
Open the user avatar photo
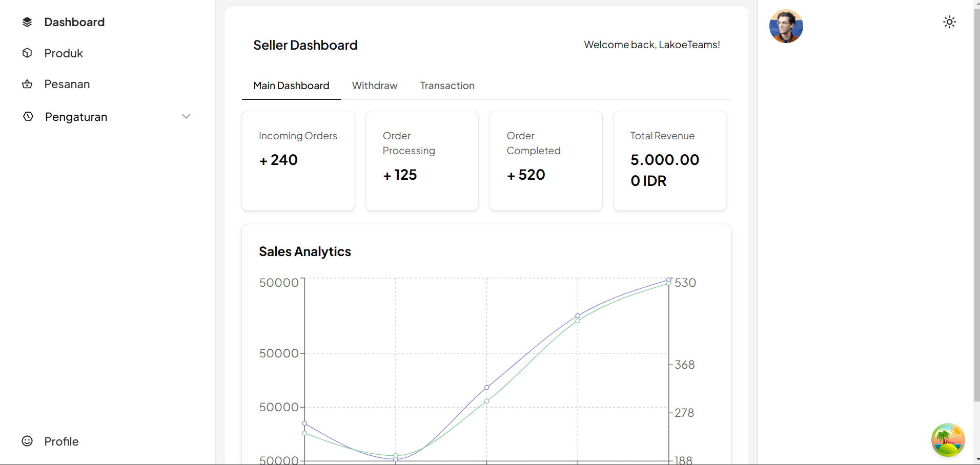[786, 26]
